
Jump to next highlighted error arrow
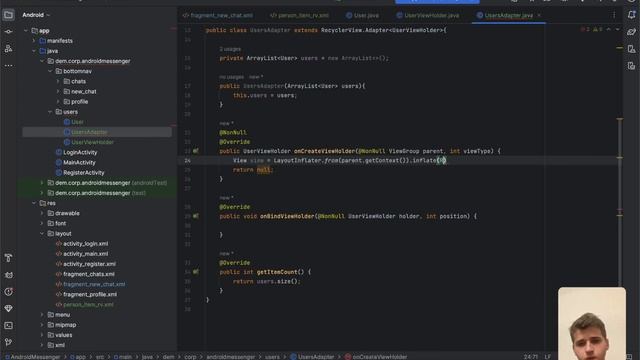click(617, 29)
